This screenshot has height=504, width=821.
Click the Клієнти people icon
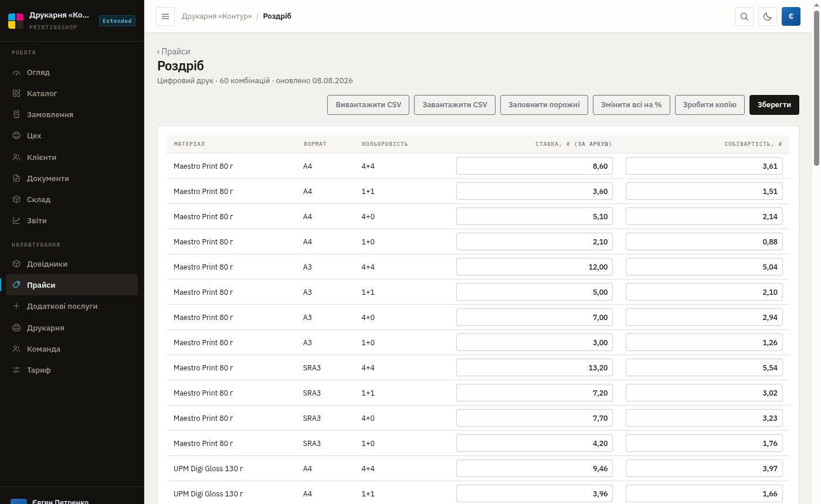(16, 158)
